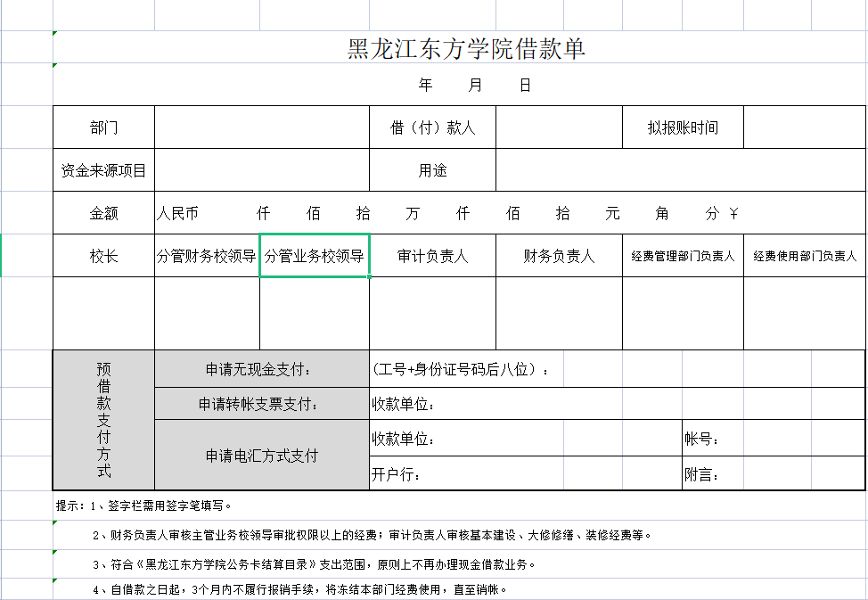The image size is (868, 600).
Task: Click the highlighted 分管业务校领导 cell
Action: pos(315,255)
